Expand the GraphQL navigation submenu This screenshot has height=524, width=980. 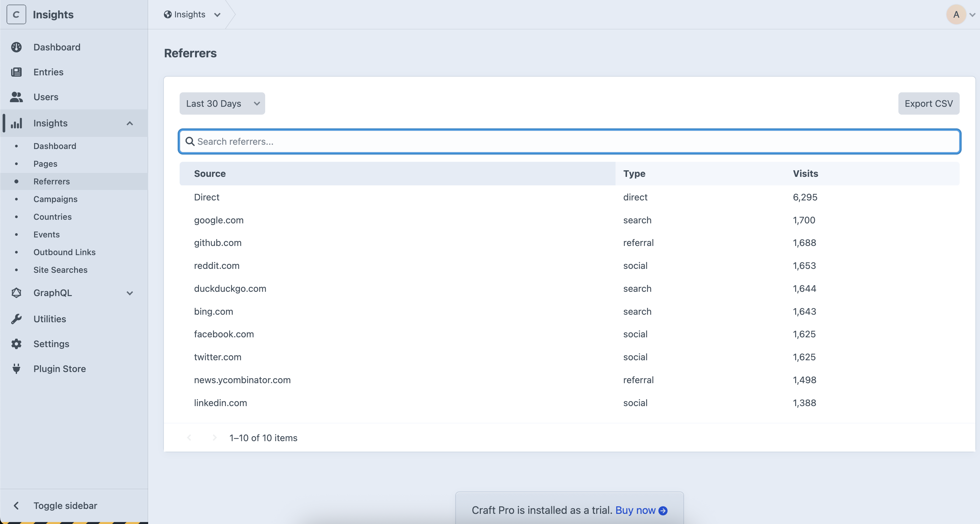pyautogui.click(x=130, y=293)
